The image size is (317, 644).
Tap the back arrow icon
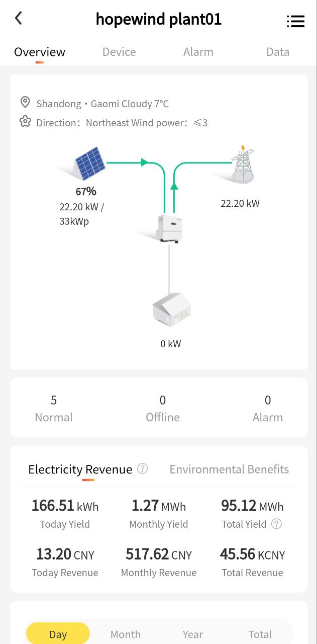[19, 19]
